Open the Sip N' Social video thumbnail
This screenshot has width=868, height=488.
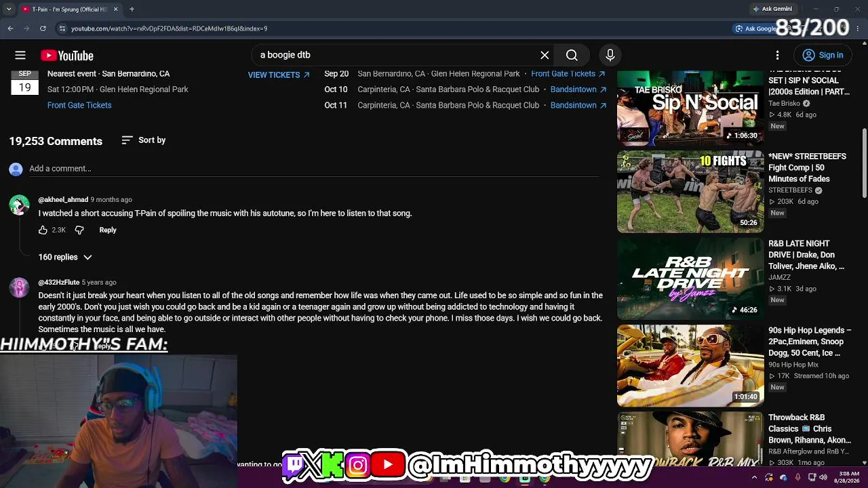(690, 108)
